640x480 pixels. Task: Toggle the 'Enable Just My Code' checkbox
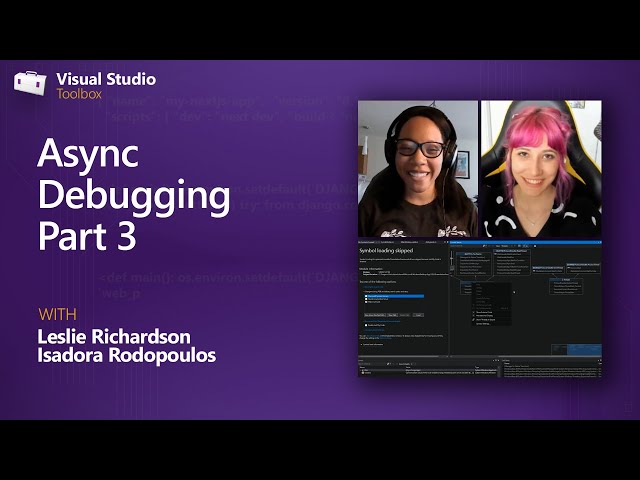tap(366, 325)
